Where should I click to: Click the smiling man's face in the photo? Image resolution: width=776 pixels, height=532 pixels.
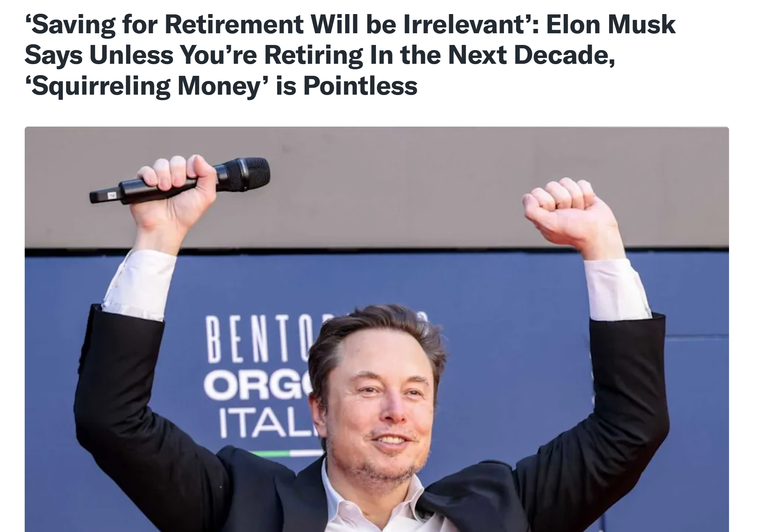point(381,408)
